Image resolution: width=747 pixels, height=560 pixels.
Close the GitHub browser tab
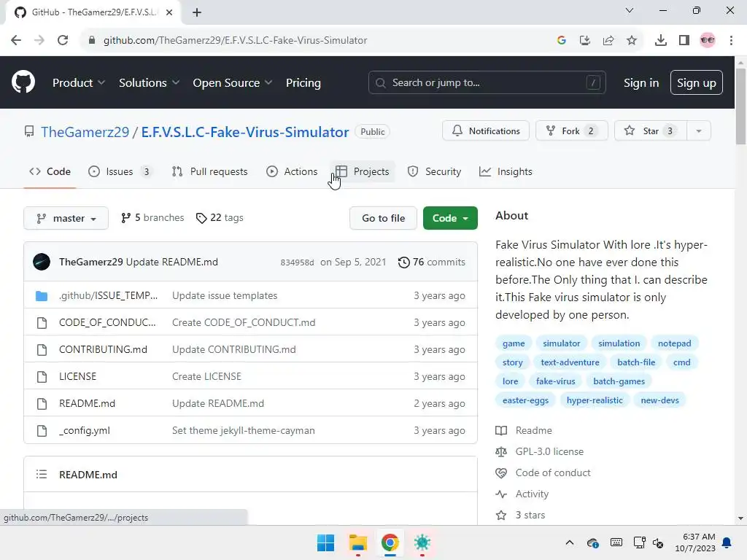(x=169, y=12)
